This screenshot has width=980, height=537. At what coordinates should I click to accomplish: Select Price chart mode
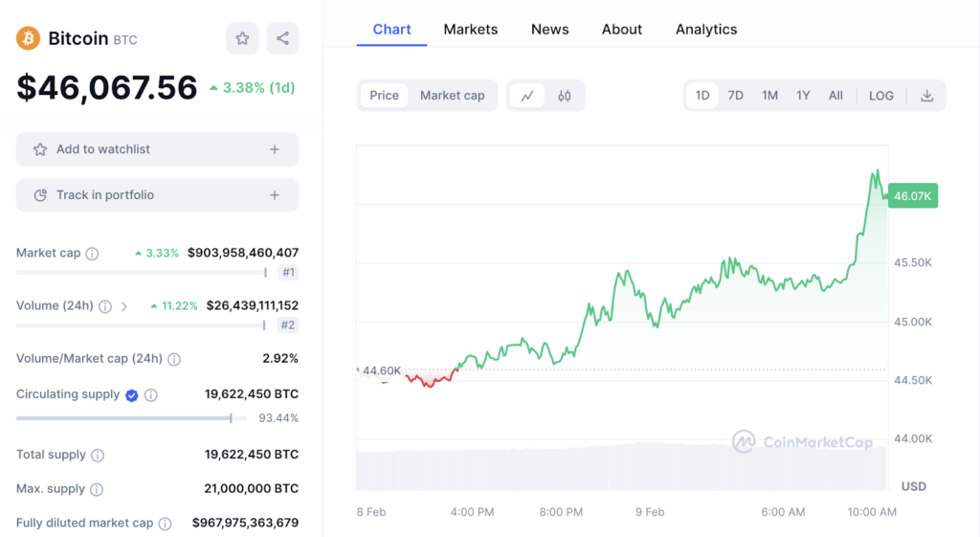coord(384,96)
